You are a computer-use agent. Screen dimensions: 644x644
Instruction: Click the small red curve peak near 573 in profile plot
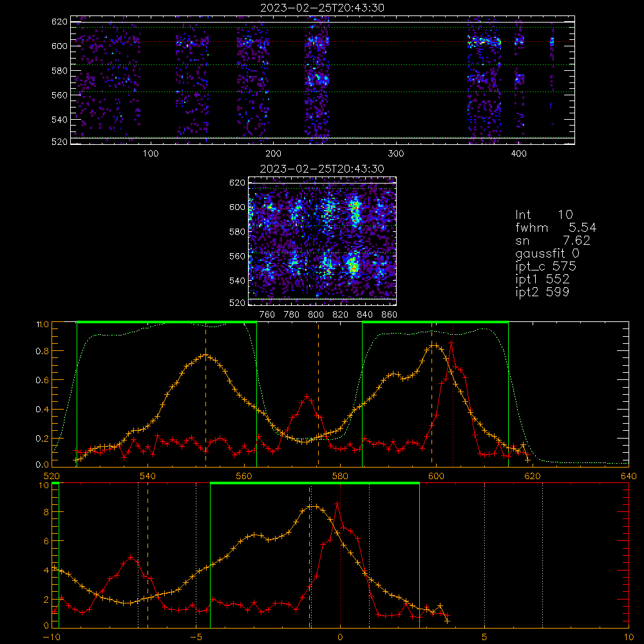click(x=307, y=396)
